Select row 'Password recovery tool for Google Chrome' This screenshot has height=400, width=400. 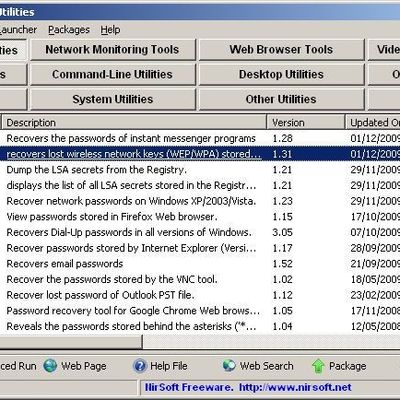click(x=200, y=310)
